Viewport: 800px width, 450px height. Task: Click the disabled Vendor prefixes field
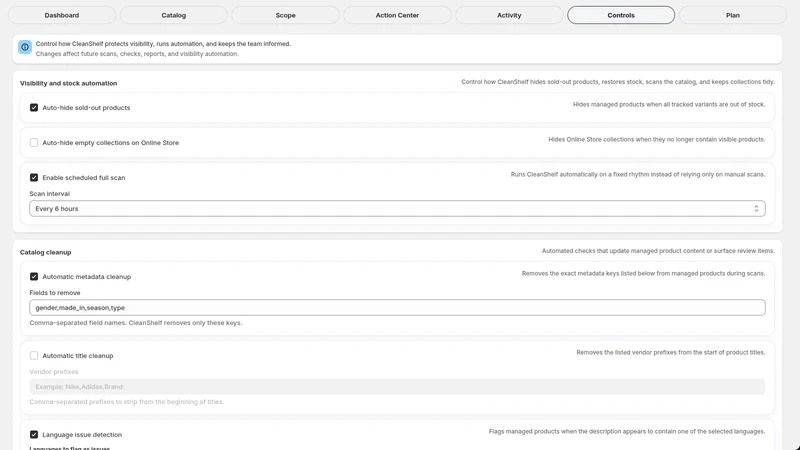click(397, 387)
